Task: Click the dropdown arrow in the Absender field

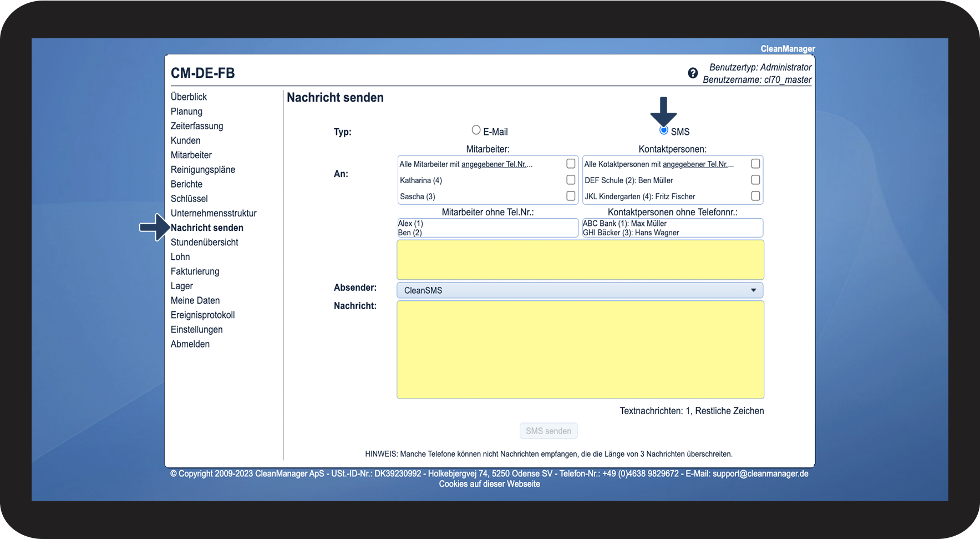Action: [x=753, y=290]
